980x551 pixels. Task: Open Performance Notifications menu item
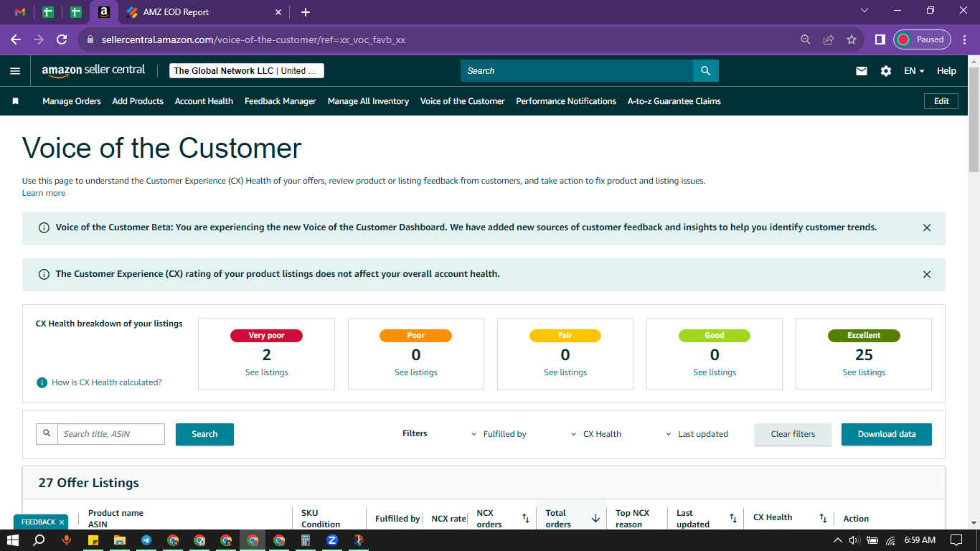pos(566,101)
